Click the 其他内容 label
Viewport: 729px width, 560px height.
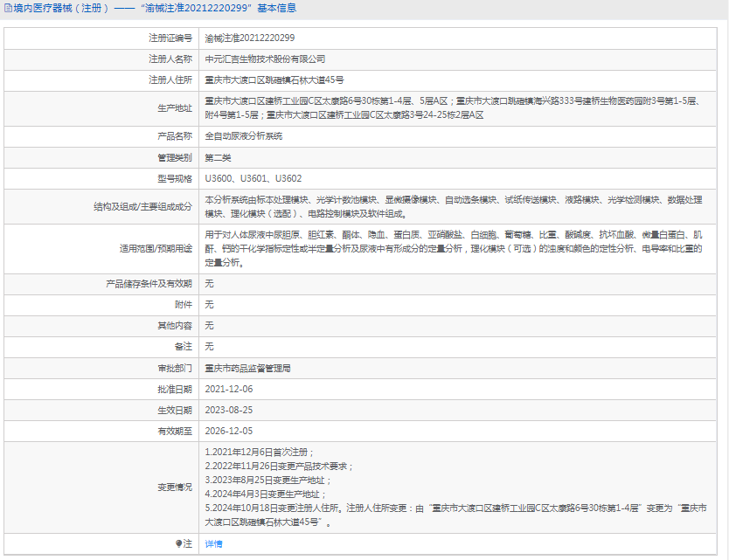[174, 325]
